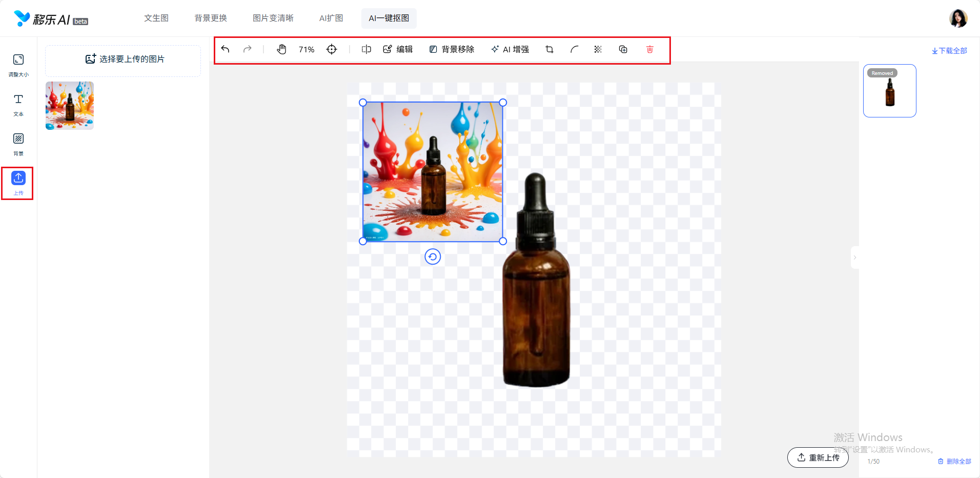Switch to the AI一键抠图 tab
The image size is (980, 478).
click(389, 18)
